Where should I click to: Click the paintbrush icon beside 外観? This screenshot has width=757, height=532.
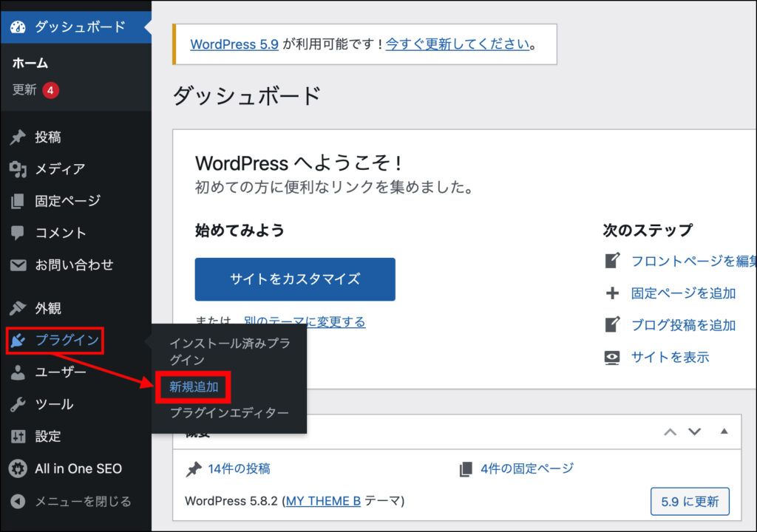18,308
